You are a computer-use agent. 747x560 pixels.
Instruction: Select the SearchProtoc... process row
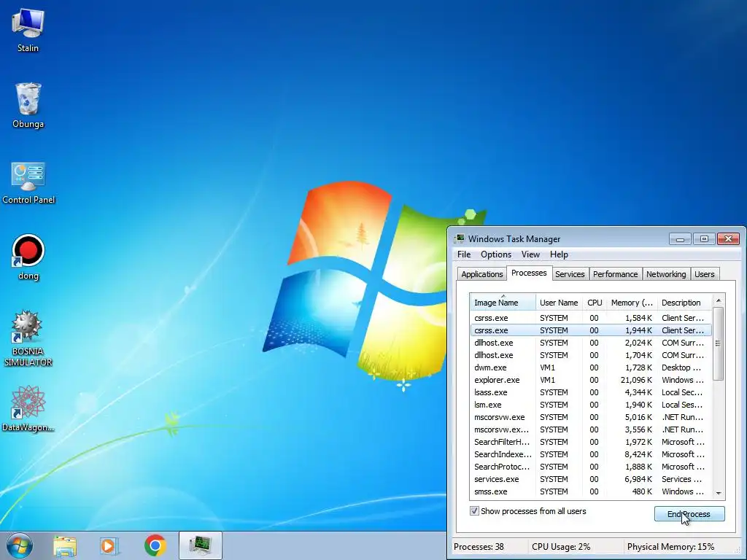point(591,466)
